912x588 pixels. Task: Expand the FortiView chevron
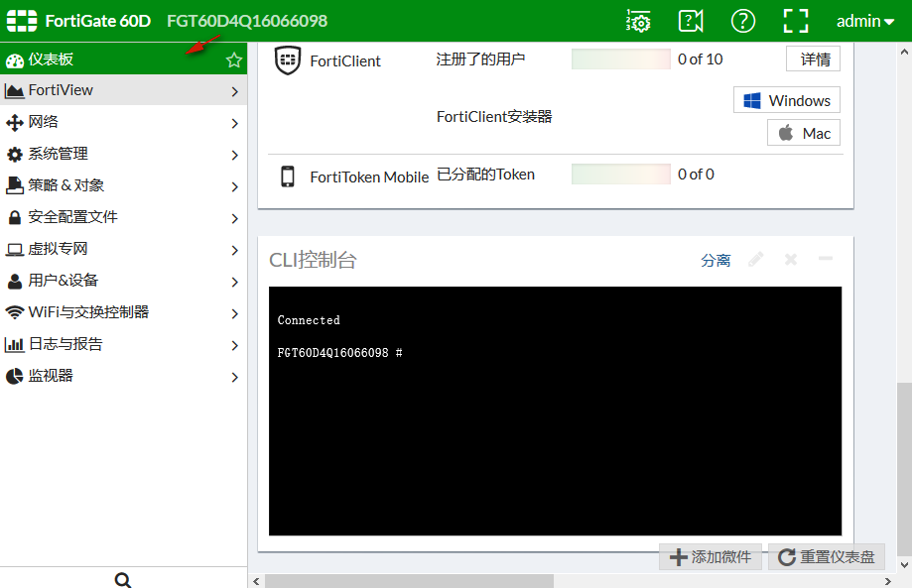click(x=234, y=91)
